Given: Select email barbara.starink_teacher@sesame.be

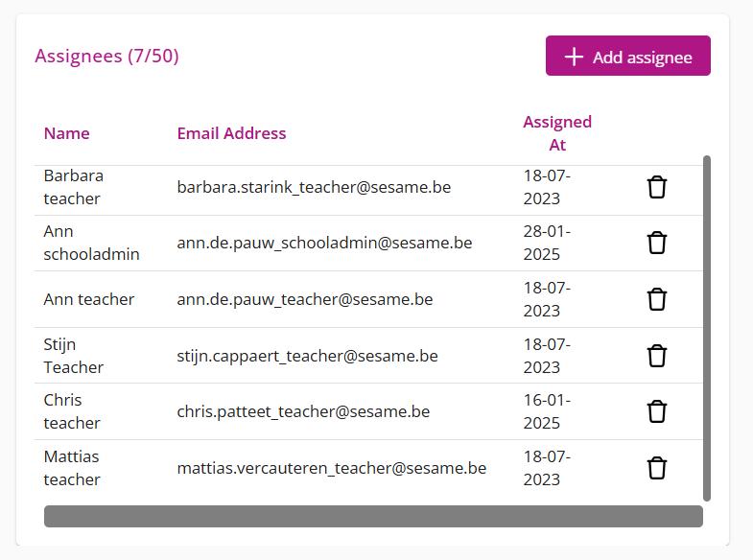Looking at the screenshot, I should [314, 187].
